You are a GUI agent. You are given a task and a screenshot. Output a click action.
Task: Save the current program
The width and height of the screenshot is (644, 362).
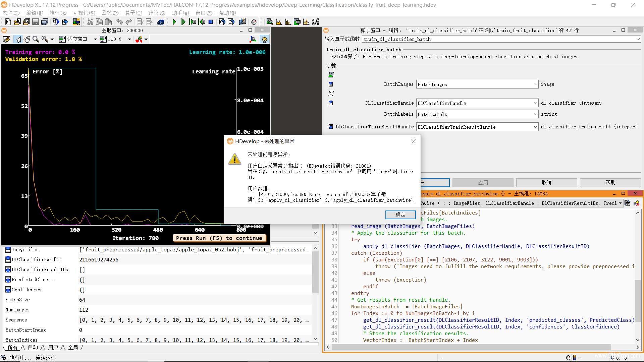[35, 22]
